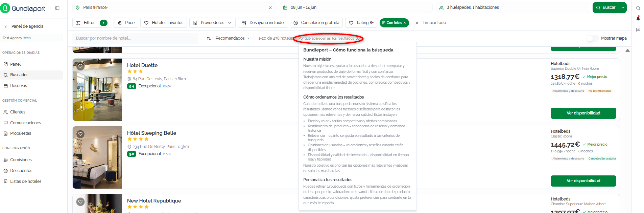Open Clientes in sidebar
The height and width of the screenshot is (213, 644).
click(x=31, y=112)
